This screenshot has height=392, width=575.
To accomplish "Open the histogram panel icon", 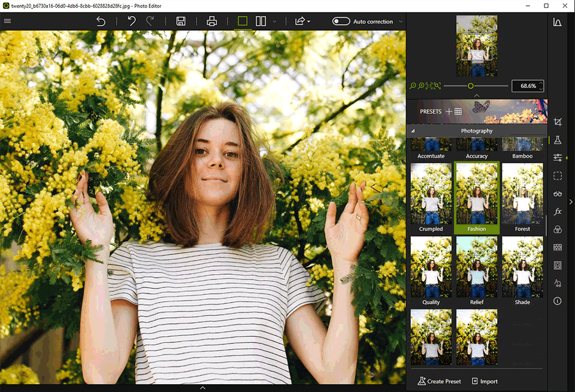I will coord(557,23).
